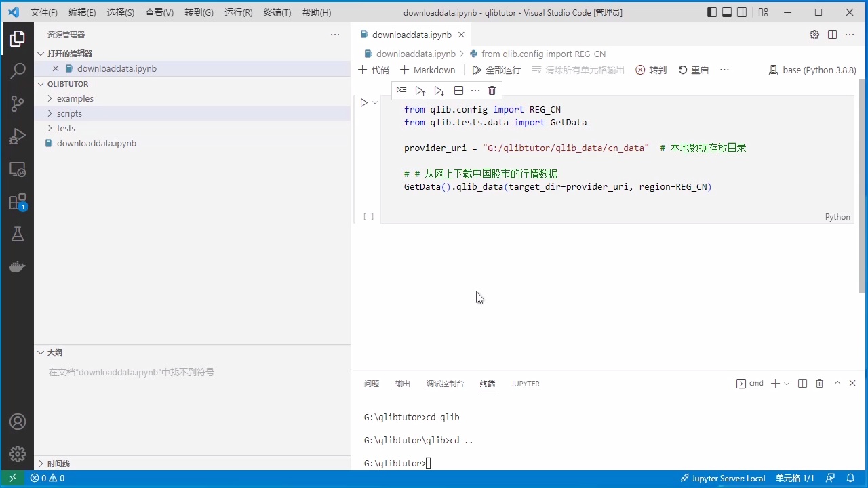Open the Docker view in activity bar

[18, 267]
